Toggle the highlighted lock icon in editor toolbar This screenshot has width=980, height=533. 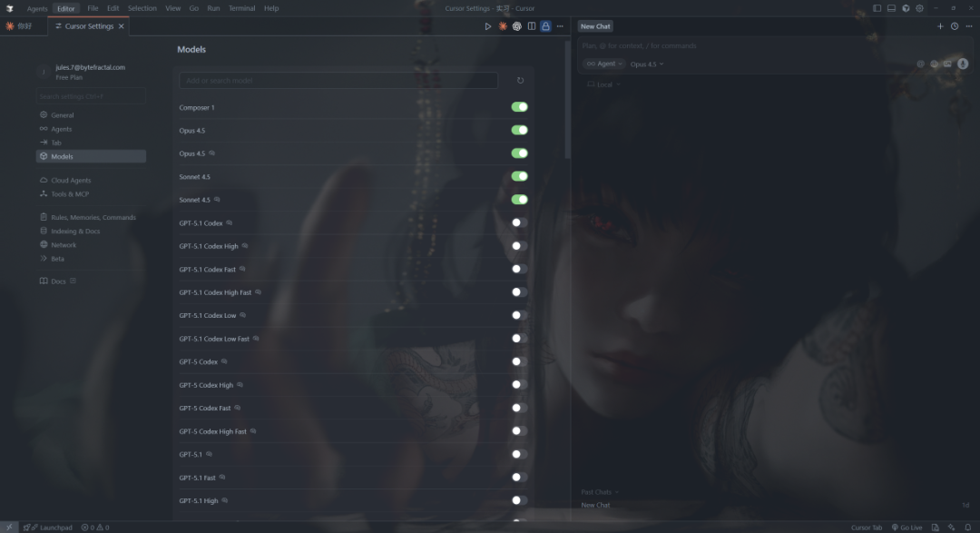(x=545, y=26)
